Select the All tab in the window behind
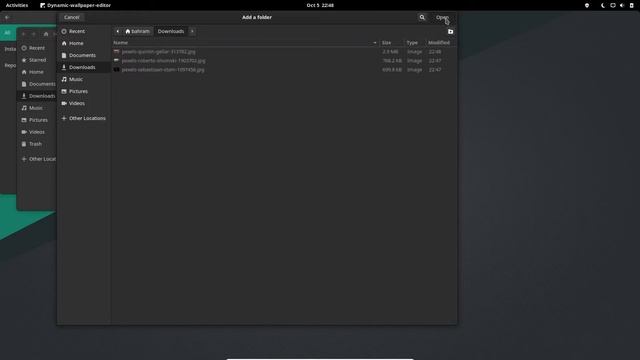 pos(7,33)
